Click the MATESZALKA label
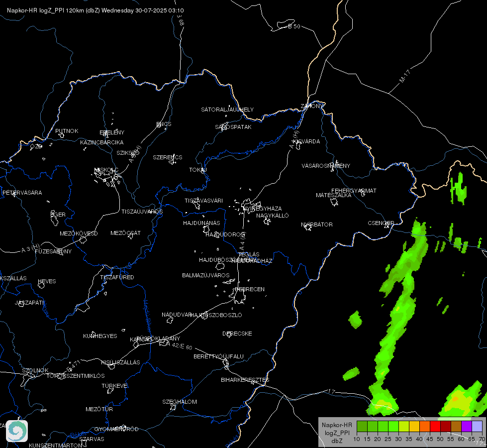Viewport: 487px width, 448px height. [x=334, y=195]
